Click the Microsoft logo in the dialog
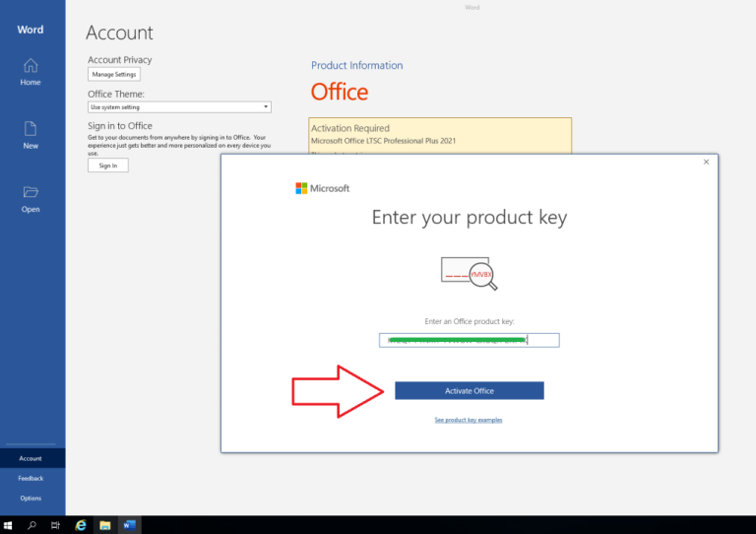756x534 pixels. click(x=301, y=188)
